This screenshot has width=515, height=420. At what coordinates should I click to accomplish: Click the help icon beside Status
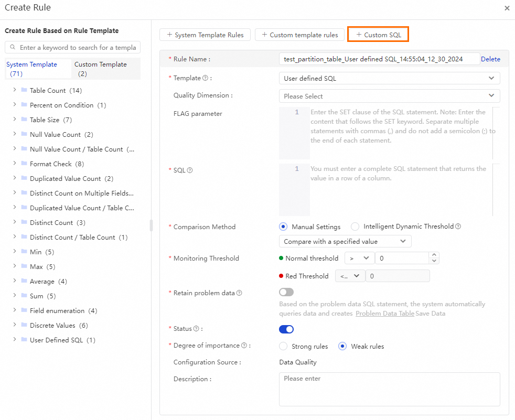pyautogui.click(x=196, y=329)
